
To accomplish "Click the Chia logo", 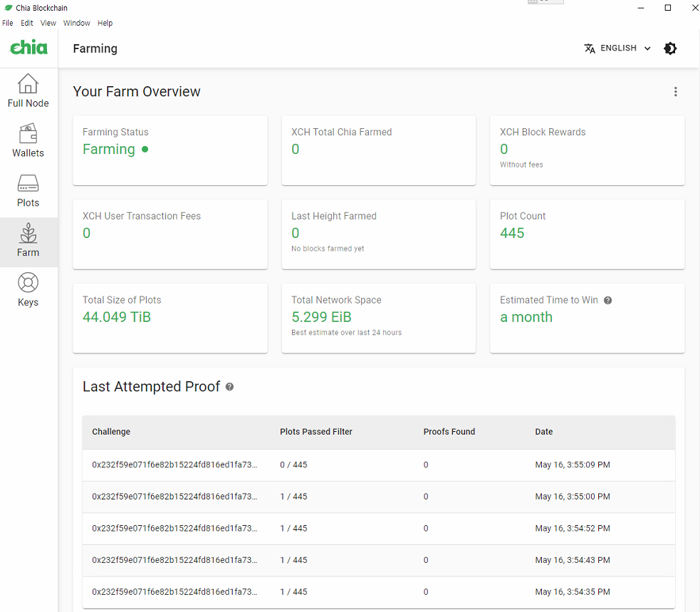I will pyautogui.click(x=28, y=47).
